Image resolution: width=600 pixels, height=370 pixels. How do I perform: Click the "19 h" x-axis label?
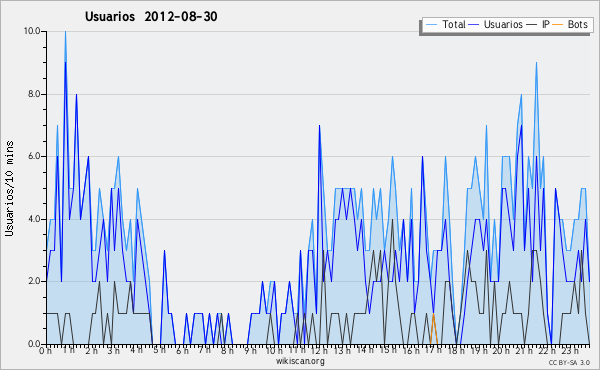click(479, 351)
